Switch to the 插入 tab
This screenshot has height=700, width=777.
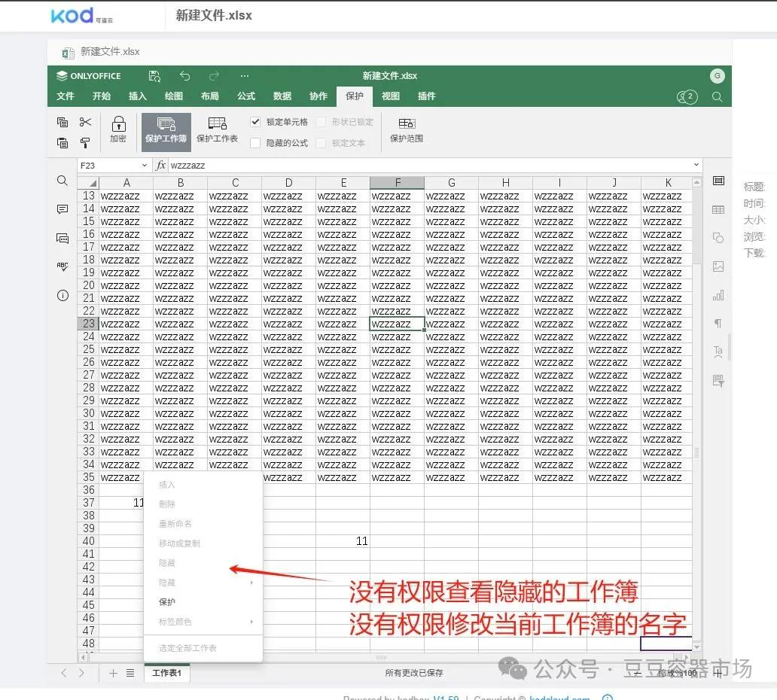point(138,96)
